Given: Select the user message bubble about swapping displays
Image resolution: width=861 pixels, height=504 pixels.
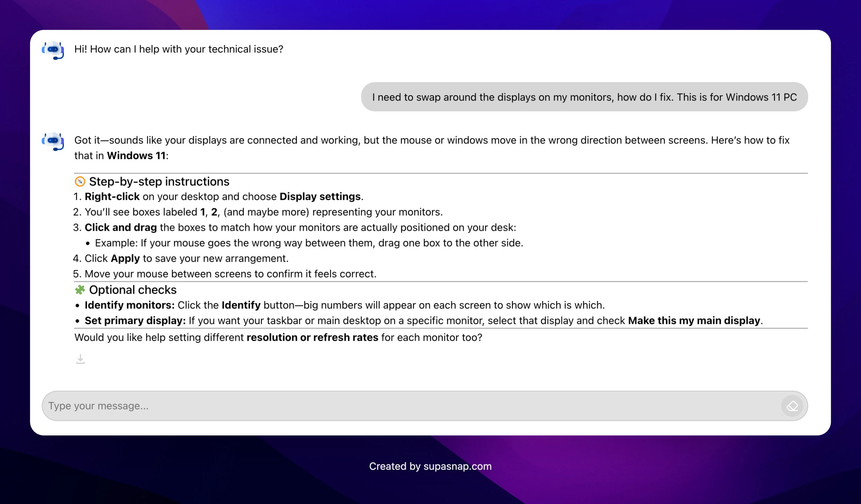Looking at the screenshot, I should pyautogui.click(x=584, y=97).
